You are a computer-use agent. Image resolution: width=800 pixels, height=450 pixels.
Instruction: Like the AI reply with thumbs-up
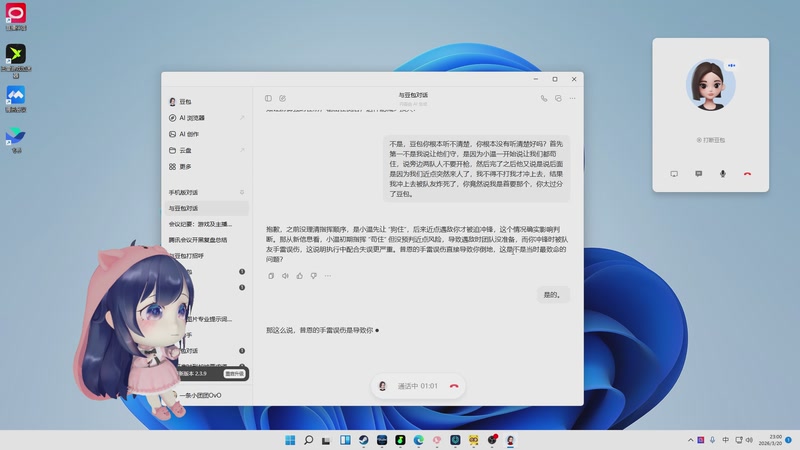299,276
